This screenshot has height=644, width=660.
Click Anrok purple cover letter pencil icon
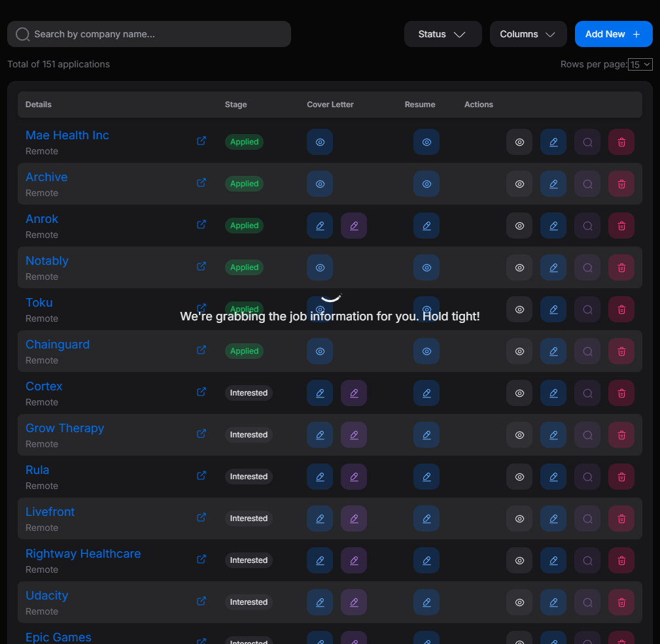click(354, 226)
